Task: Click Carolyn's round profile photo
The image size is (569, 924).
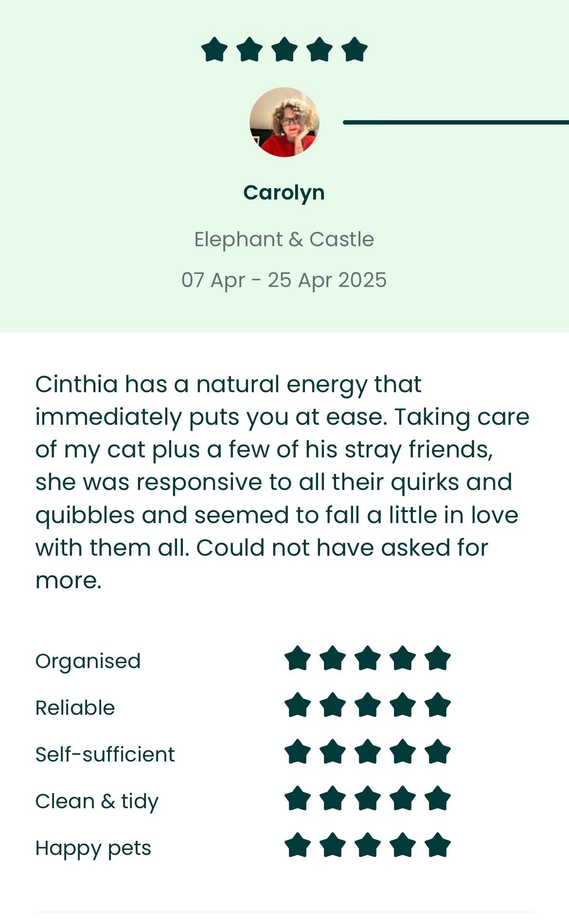Action: 284,122
